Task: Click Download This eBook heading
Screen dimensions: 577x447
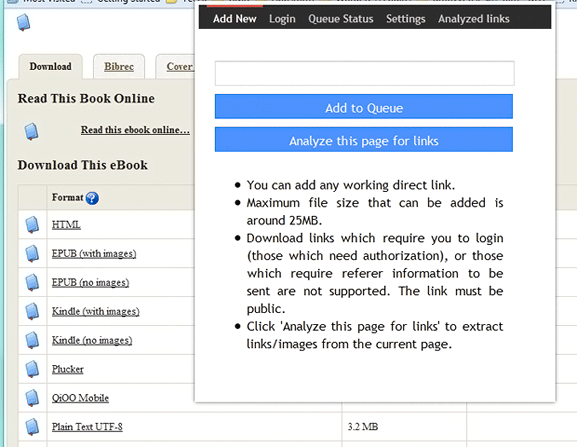Action: point(82,165)
